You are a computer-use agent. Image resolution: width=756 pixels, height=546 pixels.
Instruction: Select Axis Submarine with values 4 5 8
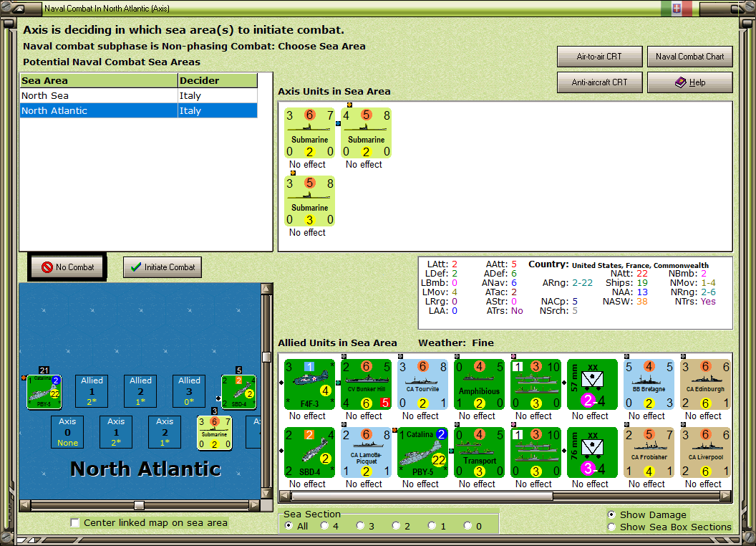coord(366,133)
